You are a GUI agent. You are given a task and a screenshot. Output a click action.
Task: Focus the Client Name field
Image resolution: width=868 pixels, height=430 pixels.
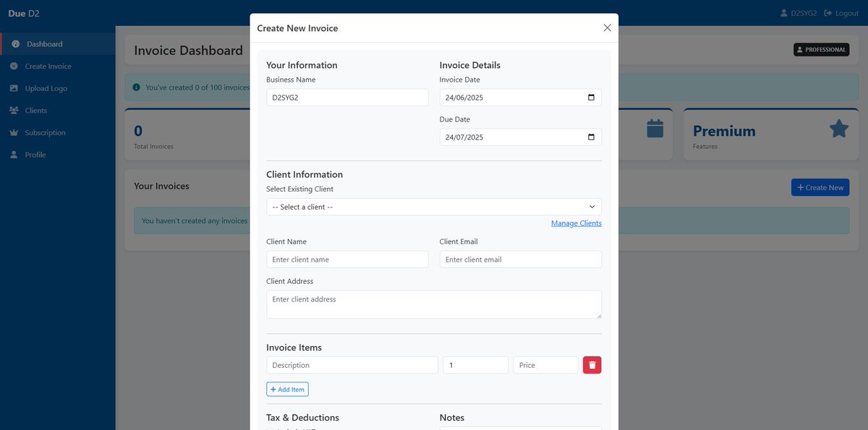pos(347,259)
